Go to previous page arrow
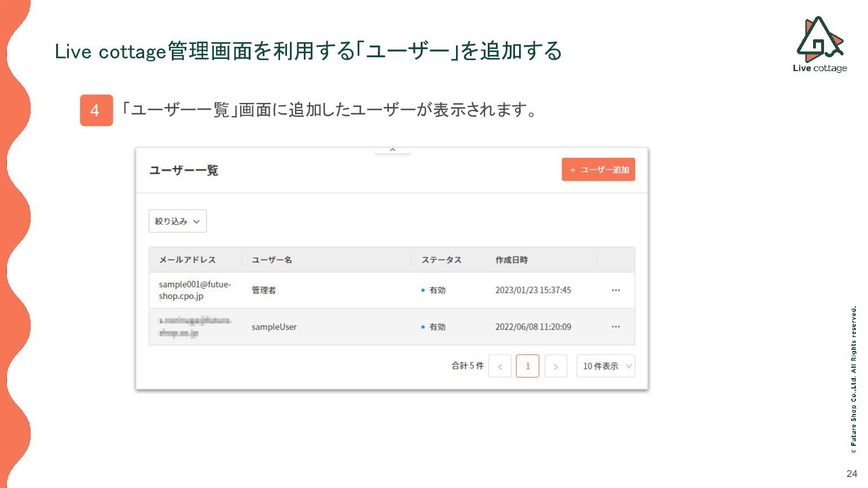This screenshot has height=488, width=868. click(500, 366)
